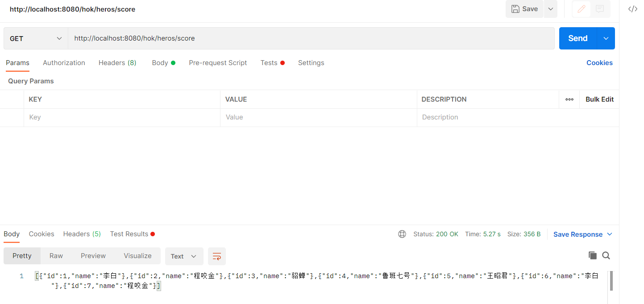This screenshot has width=644, height=304.
Task: Open the GET method dropdown
Action: tap(36, 38)
